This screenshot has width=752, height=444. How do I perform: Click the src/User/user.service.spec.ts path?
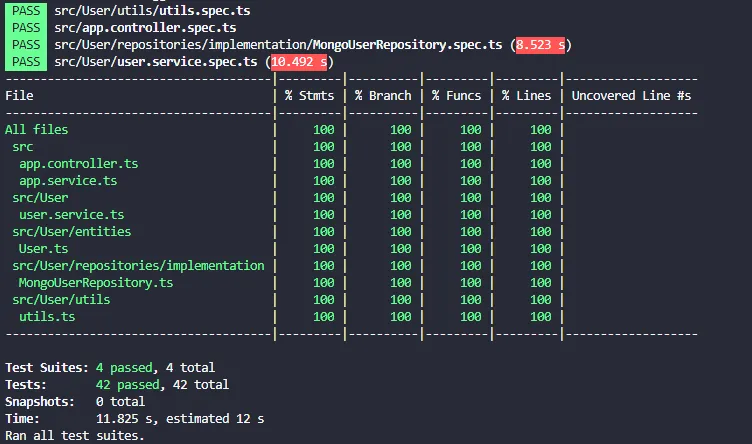(x=156, y=62)
